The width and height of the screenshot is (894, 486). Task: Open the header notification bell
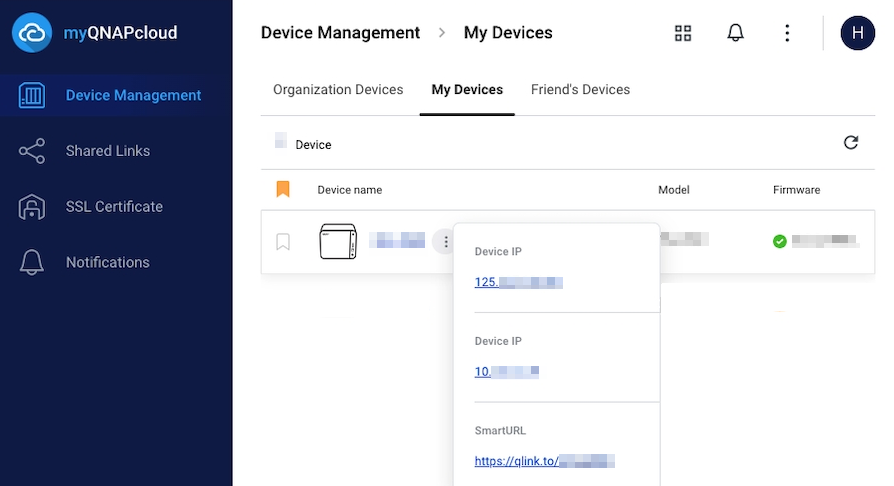tap(735, 33)
